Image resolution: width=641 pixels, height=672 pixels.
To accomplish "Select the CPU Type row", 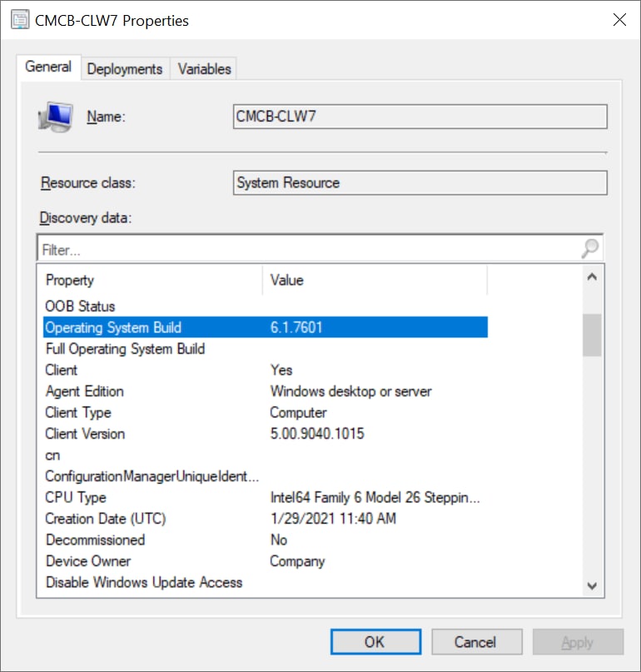I will click(266, 498).
